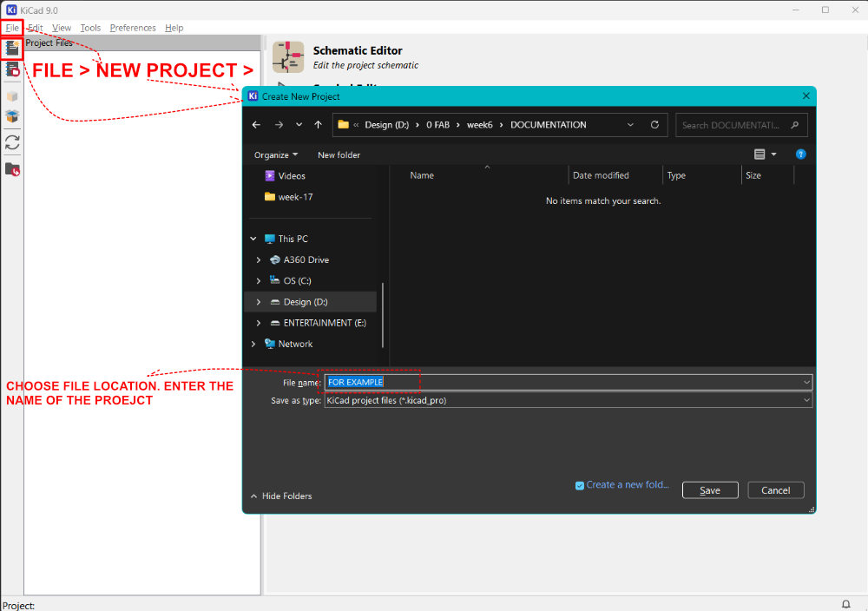Click the Unarchive project icon in sidebar

click(12, 116)
